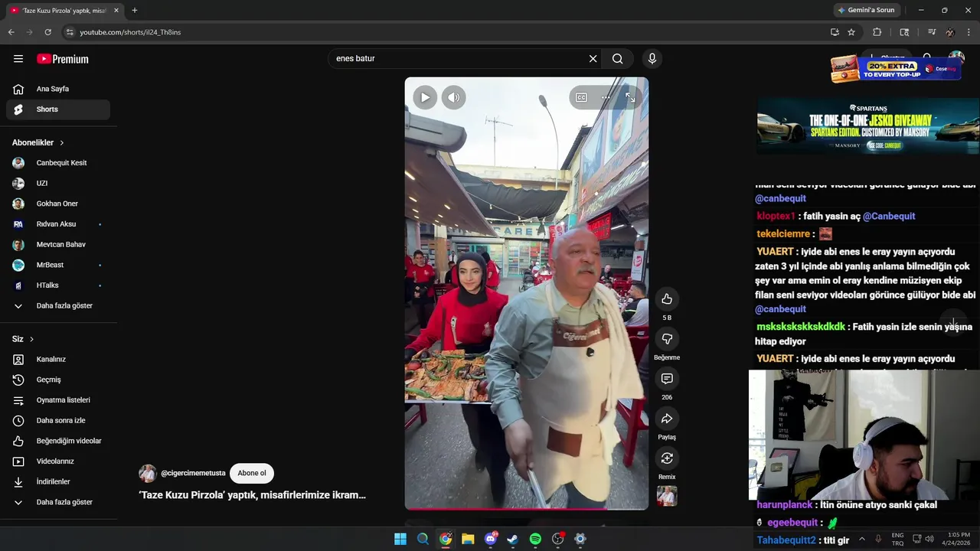Viewport: 980px width, 551px height.
Task: Open the Chrome extensions puzzle icon
Action: pyautogui.click(x=877, y=32)
